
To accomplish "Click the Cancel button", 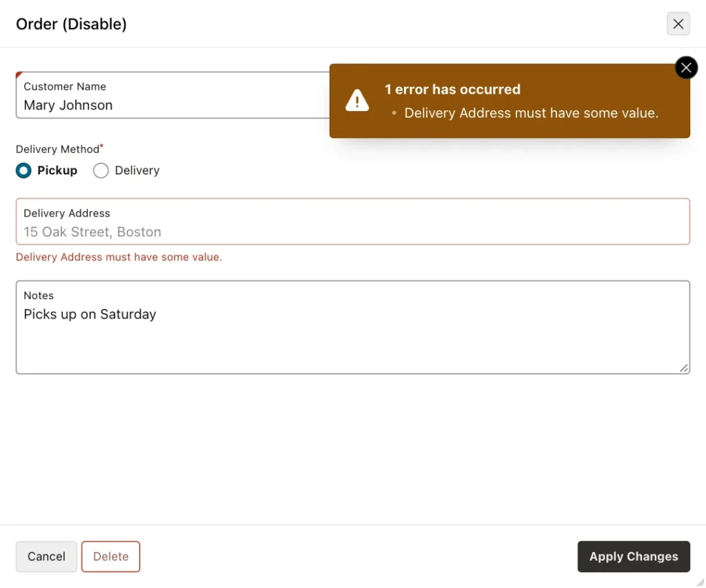I will [46, 556].
